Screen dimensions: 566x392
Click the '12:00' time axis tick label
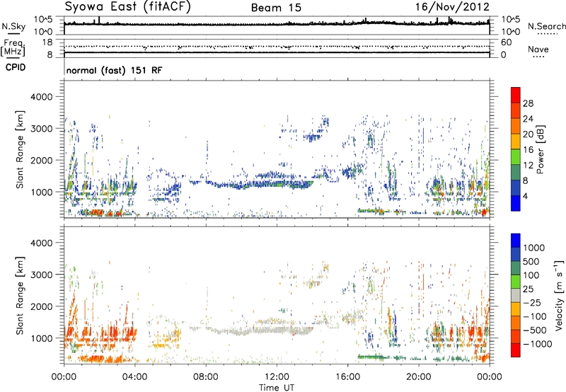(x=277, y=377)
